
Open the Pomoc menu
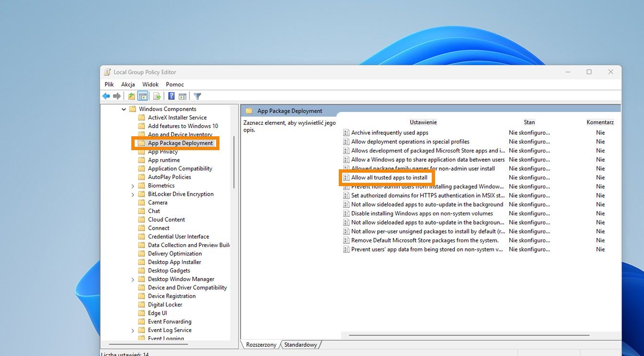click(175, 84)
